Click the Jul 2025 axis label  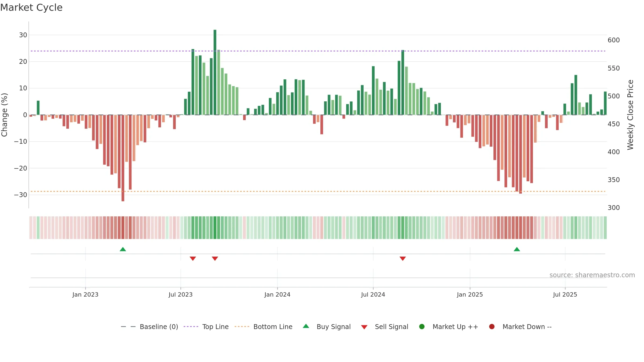pos(565,295)
